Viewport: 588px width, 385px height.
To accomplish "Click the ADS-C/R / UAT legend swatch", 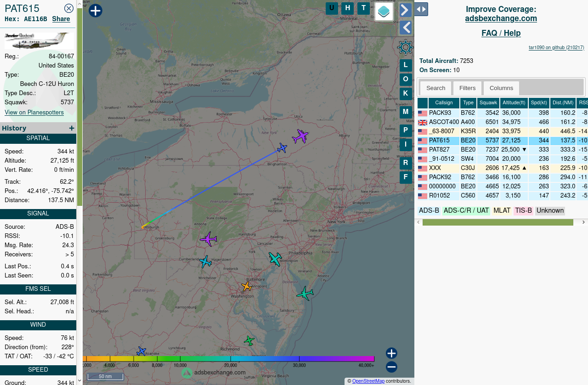I will click(466, 211).
